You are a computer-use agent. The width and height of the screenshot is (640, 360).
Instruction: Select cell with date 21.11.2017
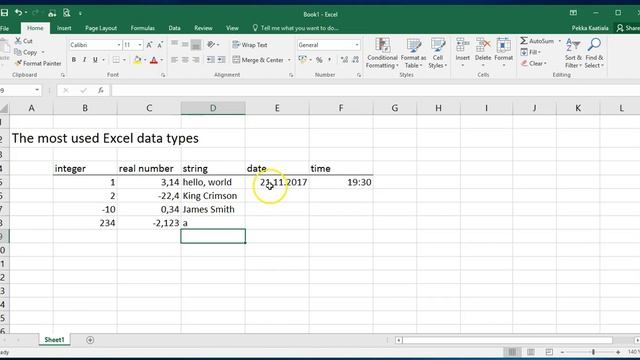click(x=277, y=182)
